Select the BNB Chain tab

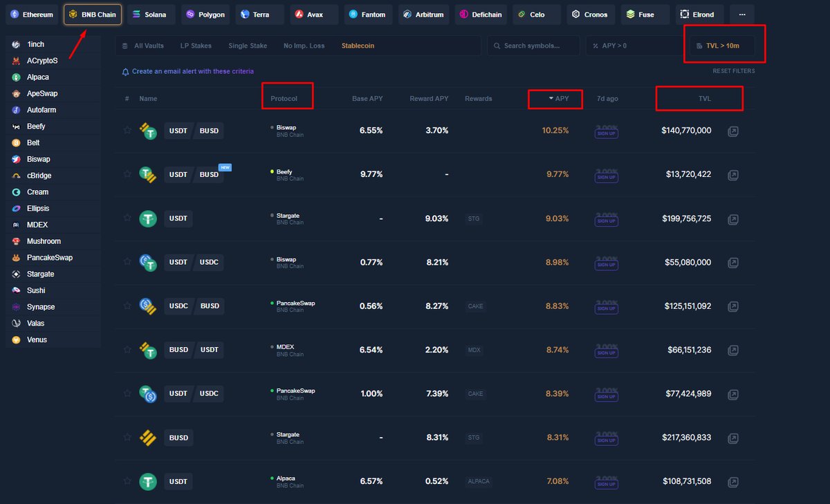coord(93,15)
